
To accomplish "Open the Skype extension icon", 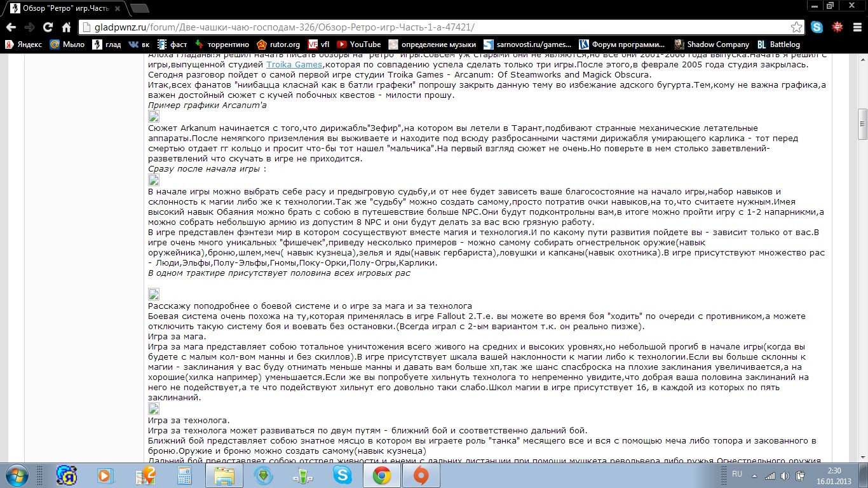I will coord(817,27).
